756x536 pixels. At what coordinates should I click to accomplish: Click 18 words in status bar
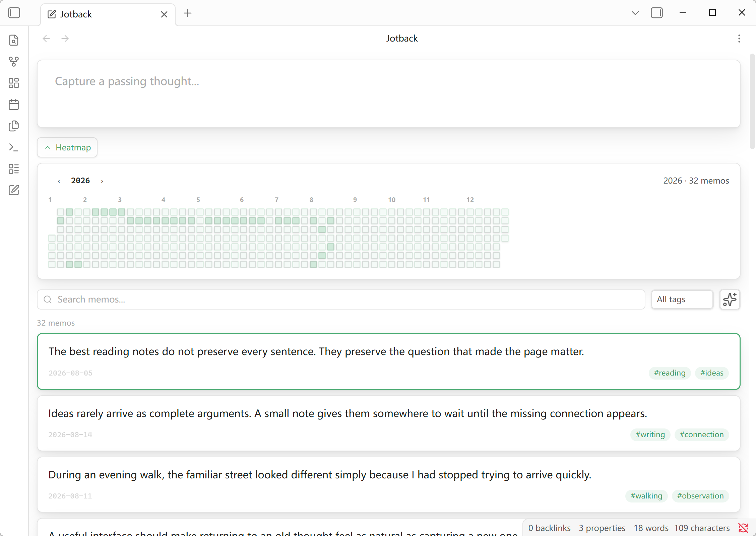(x=651, y=528)
